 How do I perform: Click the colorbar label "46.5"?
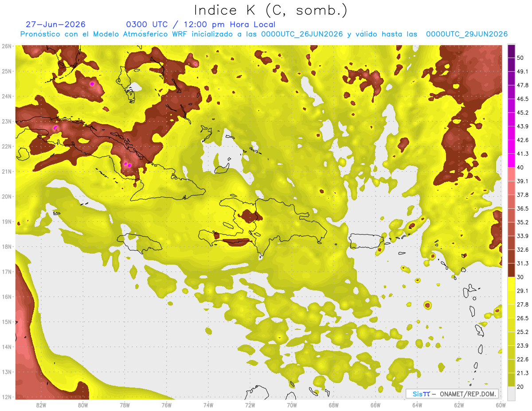[522, 99]
